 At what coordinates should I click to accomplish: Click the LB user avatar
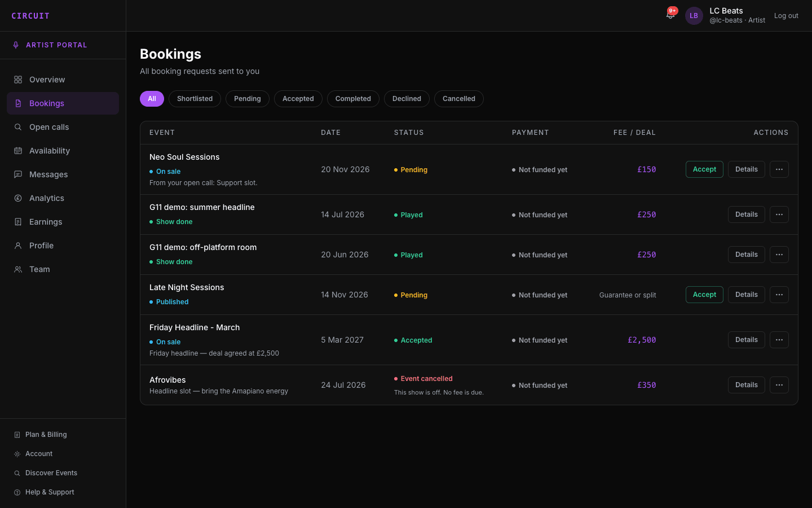694,16
